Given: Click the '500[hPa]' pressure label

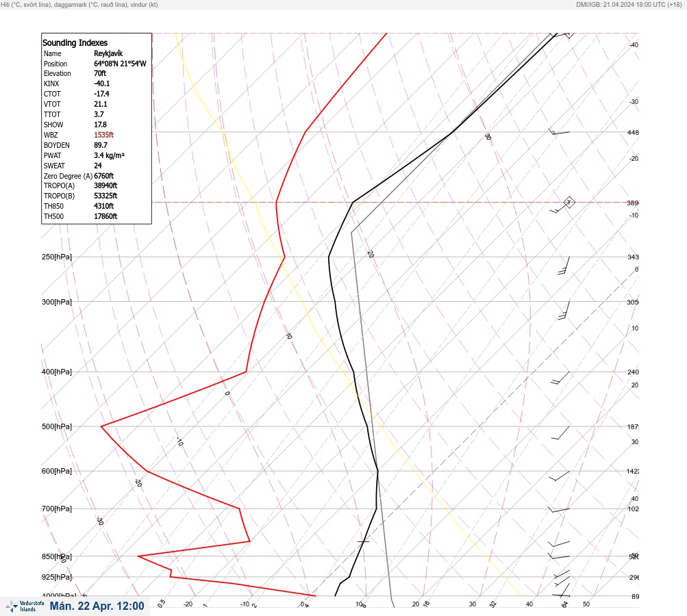Looking at the screenshot, I should (x=57, y=426).
